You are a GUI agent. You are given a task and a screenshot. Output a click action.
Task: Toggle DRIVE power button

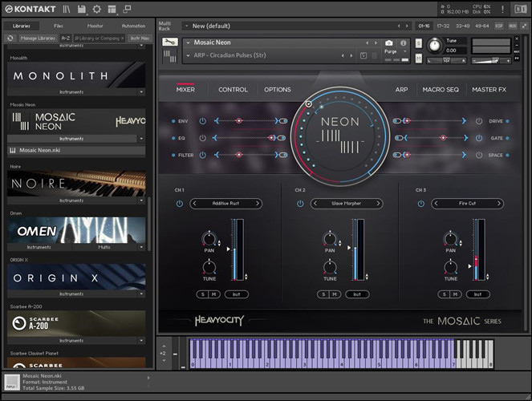(x=479, y=121)
